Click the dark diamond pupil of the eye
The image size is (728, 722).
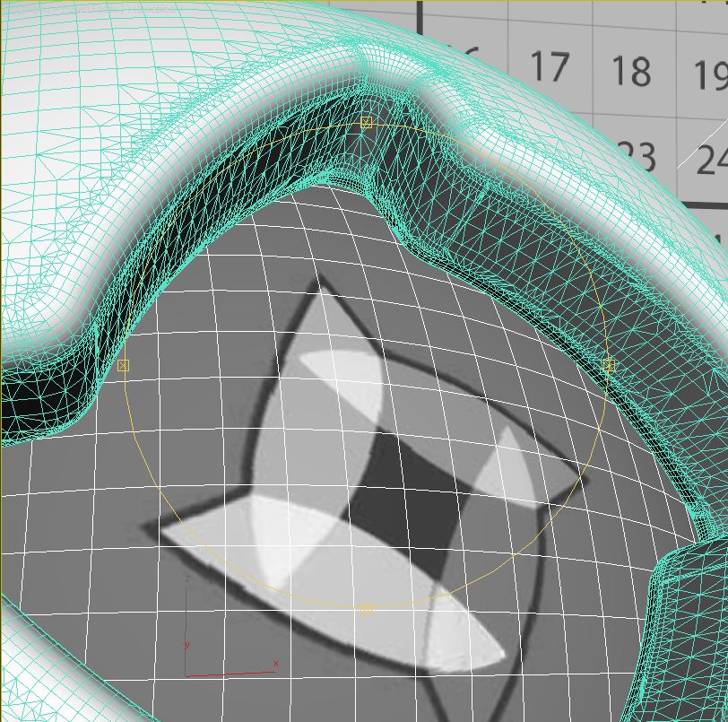click(x=399, y=498)
